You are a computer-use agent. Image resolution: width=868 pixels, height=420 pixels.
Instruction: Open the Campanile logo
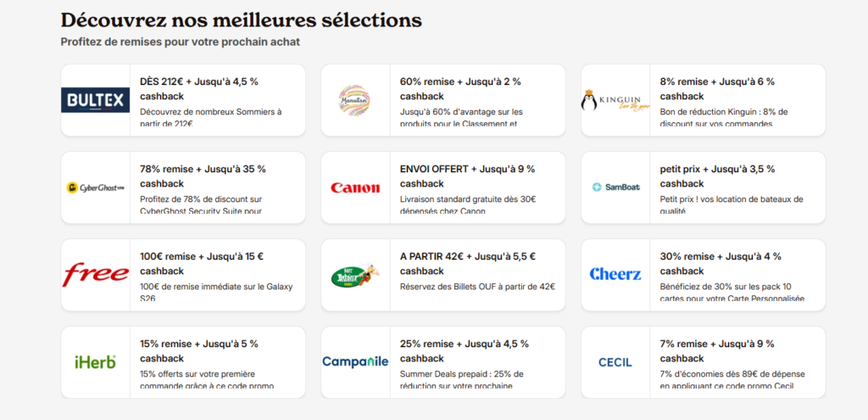coord(355,361)
